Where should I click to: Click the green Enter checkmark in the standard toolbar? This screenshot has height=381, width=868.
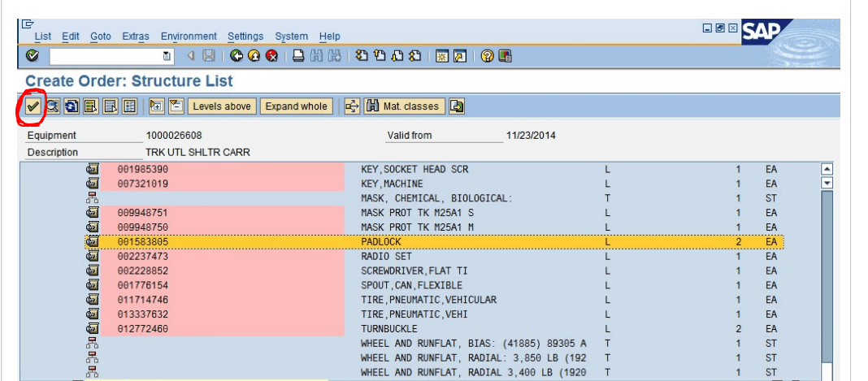(x=33, y=56)
